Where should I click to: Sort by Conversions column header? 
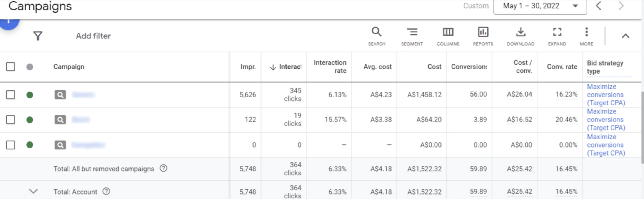click(469, 67)
